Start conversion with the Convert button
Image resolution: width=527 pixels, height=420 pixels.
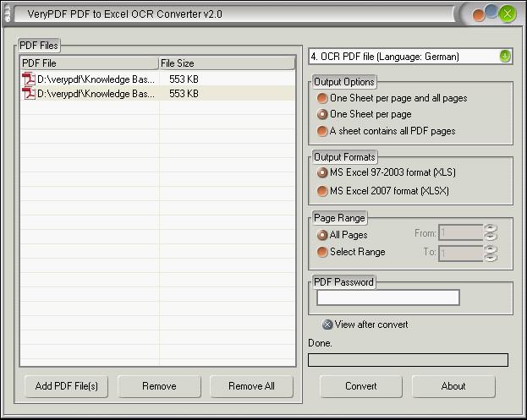tap(361, 386)
